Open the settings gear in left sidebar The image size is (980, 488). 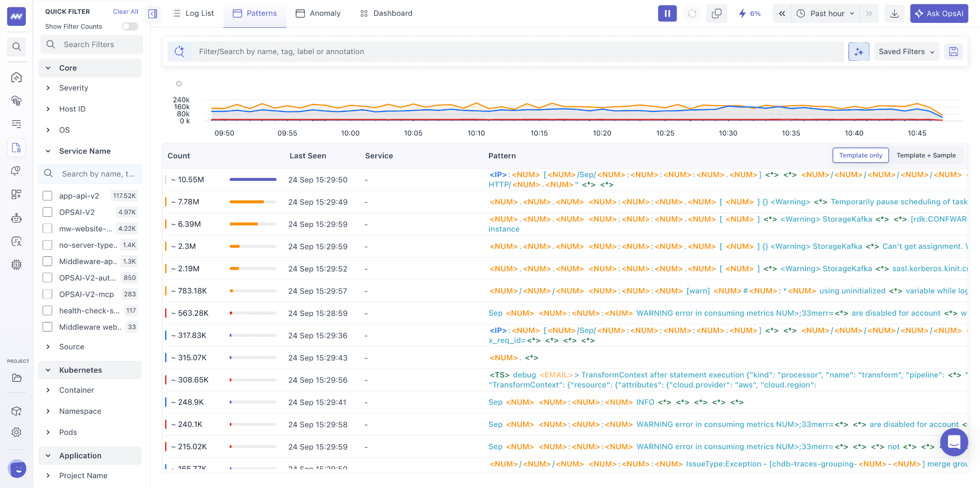pos(16,432)
